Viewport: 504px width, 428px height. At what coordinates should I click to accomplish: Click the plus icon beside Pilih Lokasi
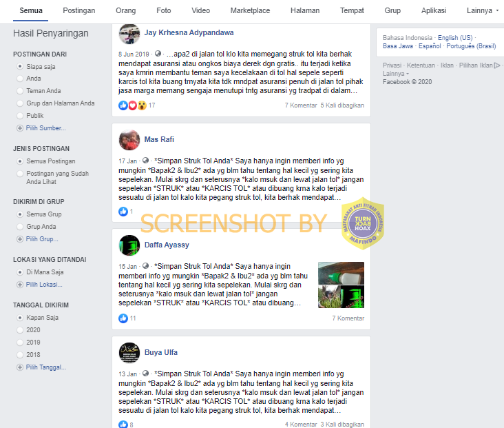[20, 285]
